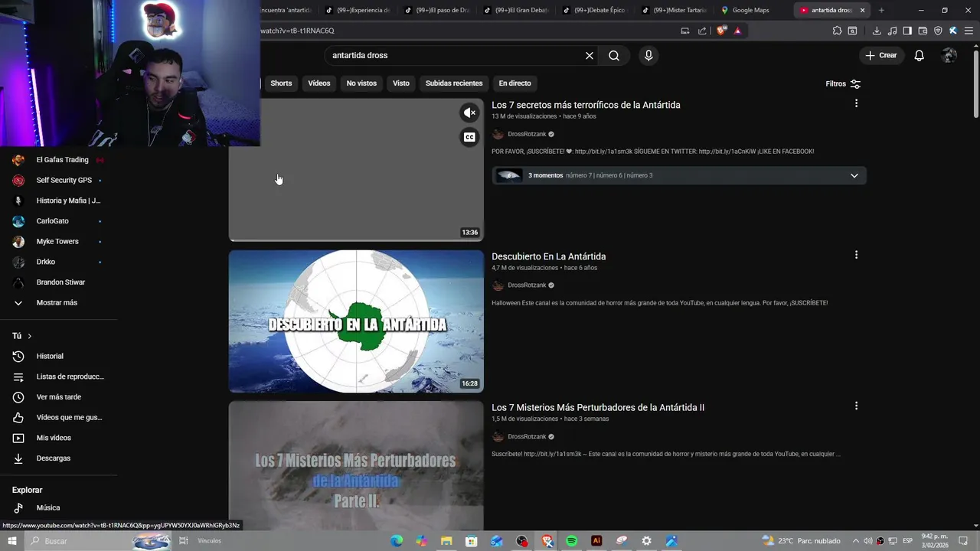The image size is (980, 551).
Task: Open 'Los 7 secretos más terroríficos de la Antártida' title
Action: pos(586,105)
